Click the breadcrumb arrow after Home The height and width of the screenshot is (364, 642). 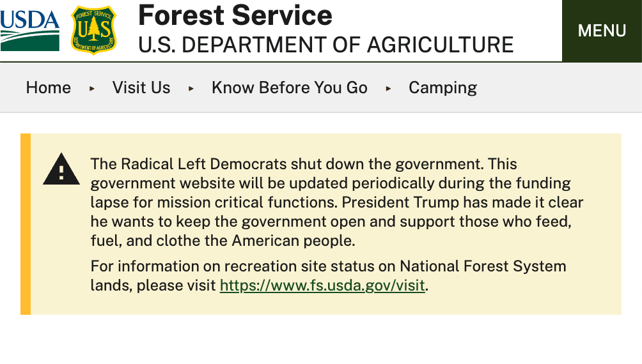tap(92, 88)
